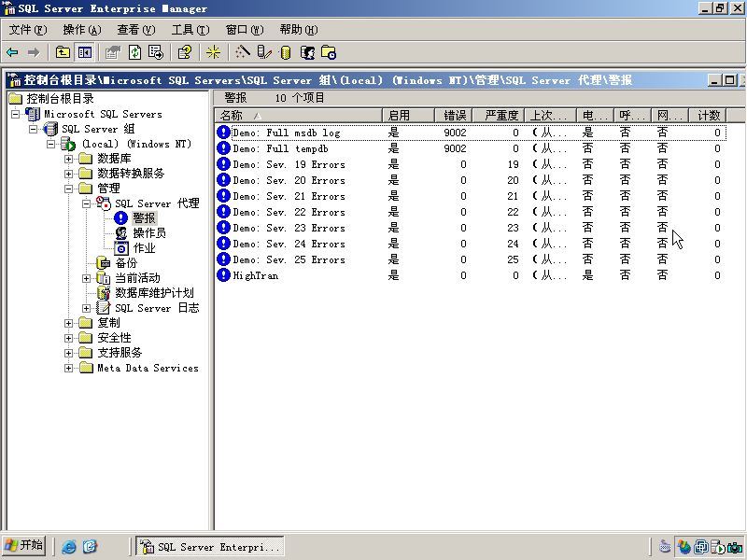
Task: Select the 数据库维护计划 icon in tree
Action: tap(104, 293)
